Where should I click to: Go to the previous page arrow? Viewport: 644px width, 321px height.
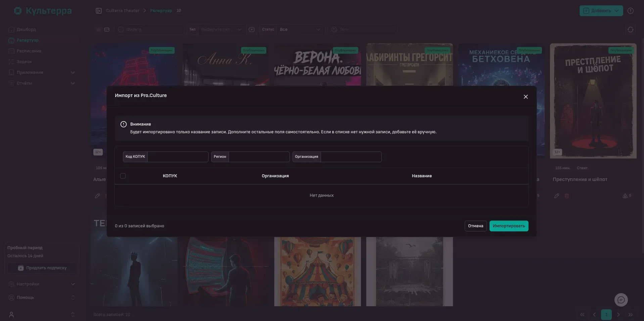(594, 315)
